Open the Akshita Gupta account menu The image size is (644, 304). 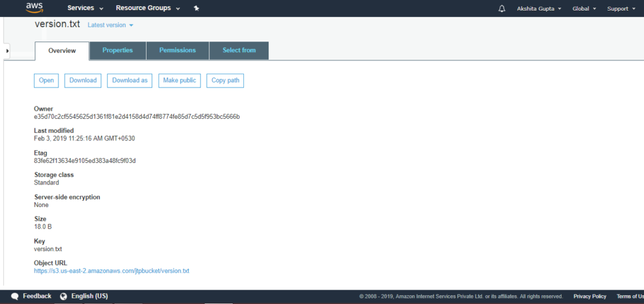(x=539, y=9)
